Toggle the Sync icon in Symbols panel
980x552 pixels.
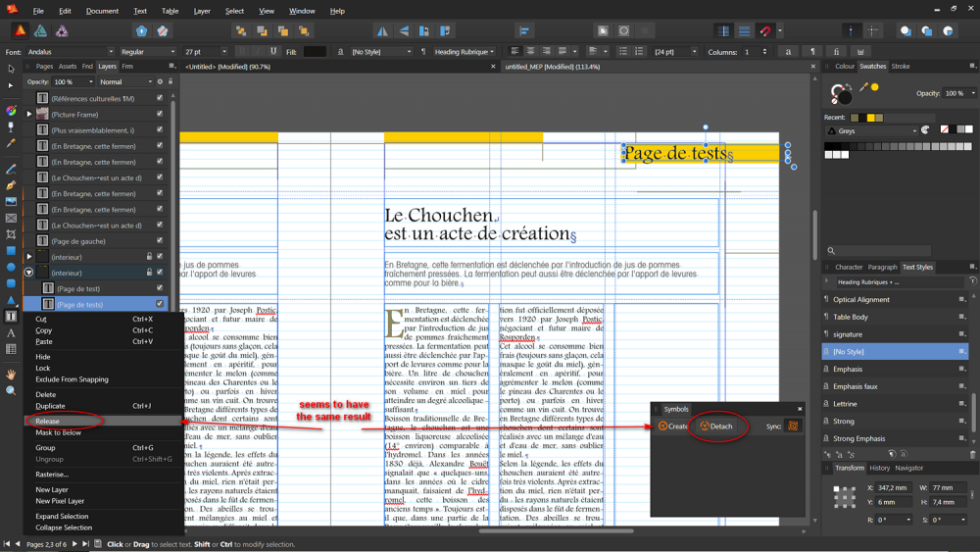point(793,427)
